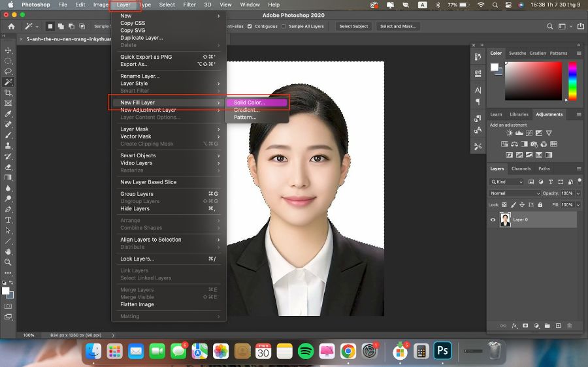This screenshot has height=367, width=588.
Task: Click the Delete layer trash icon
Action: click(x=569, y=326)
